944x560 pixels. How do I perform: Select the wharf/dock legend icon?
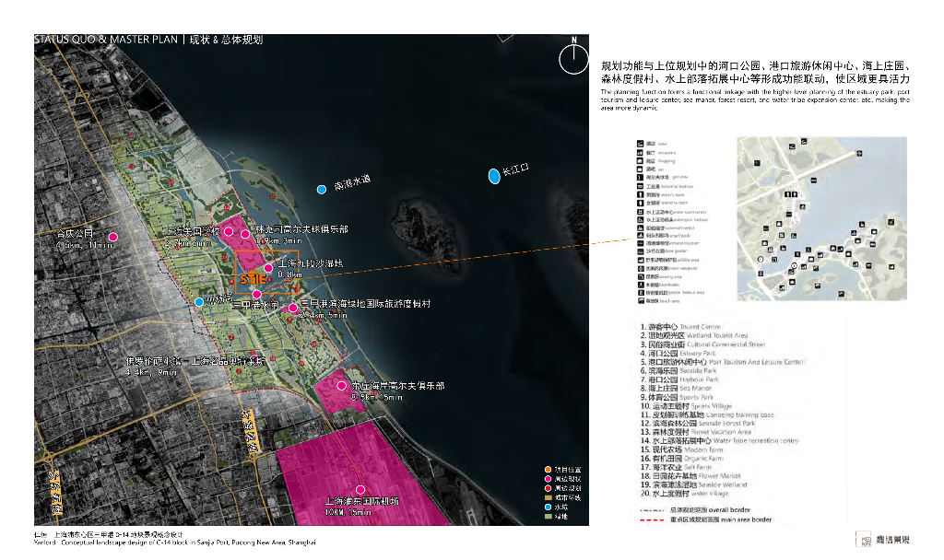click(640, 235)
